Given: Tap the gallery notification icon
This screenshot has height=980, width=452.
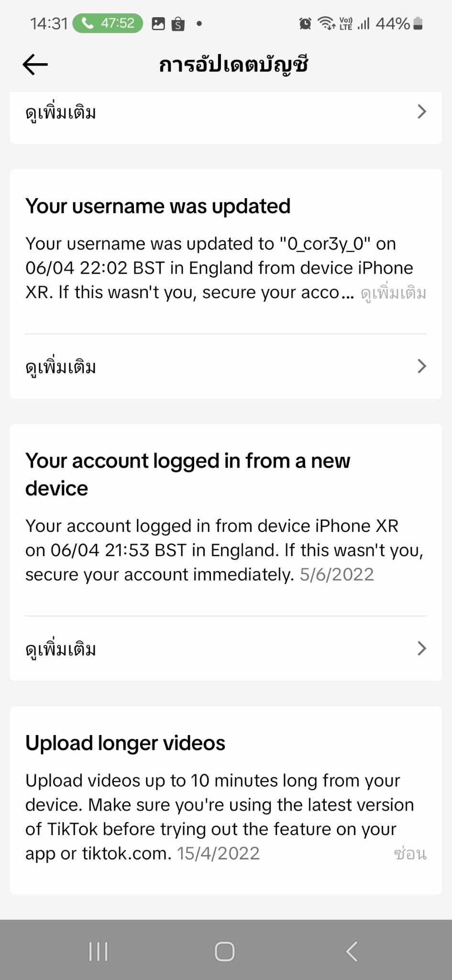Looking at the screenshot, I should 158,23.
